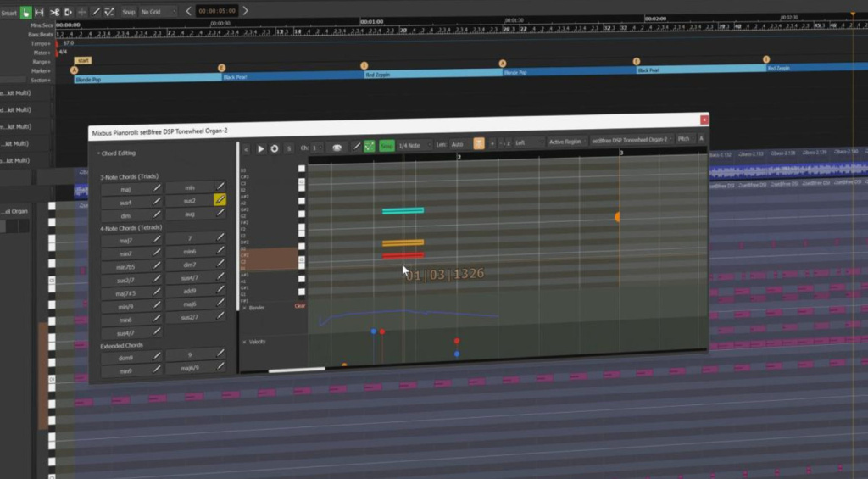The width and height of the screenshot is (868, 479).
Task: Click the yellow pencil icon next to sus2
Action: [220, 199]
